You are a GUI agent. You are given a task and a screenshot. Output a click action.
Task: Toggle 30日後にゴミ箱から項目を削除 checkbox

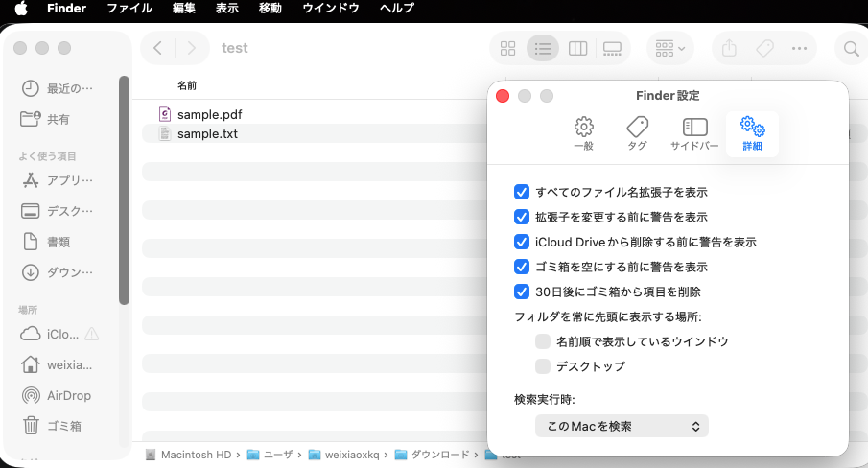[522, 292]
